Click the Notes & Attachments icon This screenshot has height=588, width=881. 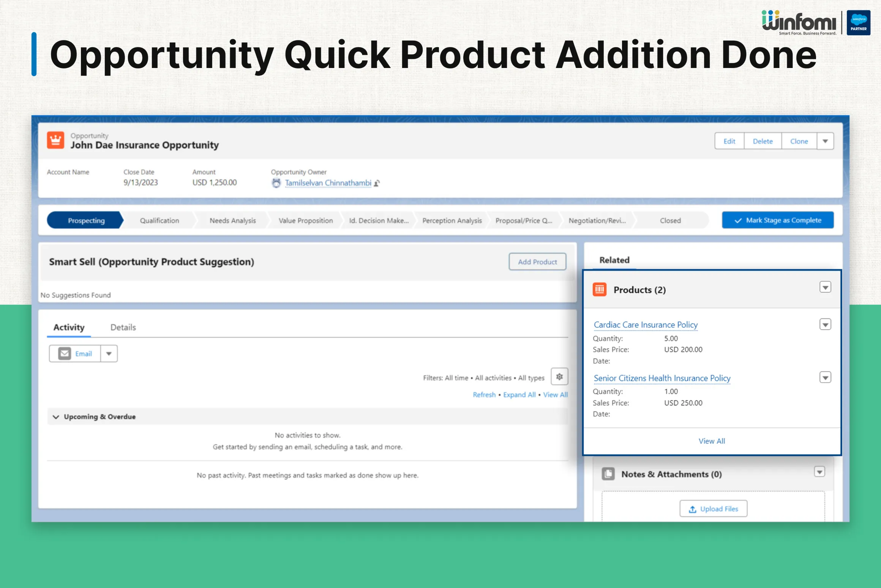[608, 474]
